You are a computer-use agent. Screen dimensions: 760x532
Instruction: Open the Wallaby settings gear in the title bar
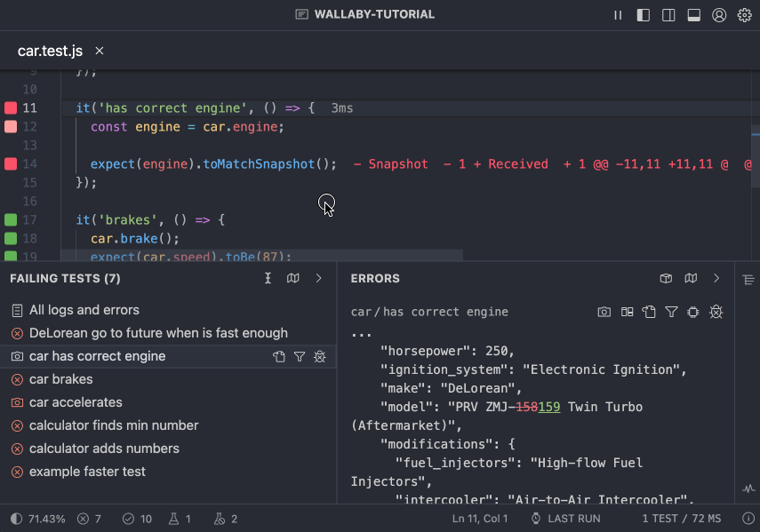pyautogui.click(x=745, y=14)
